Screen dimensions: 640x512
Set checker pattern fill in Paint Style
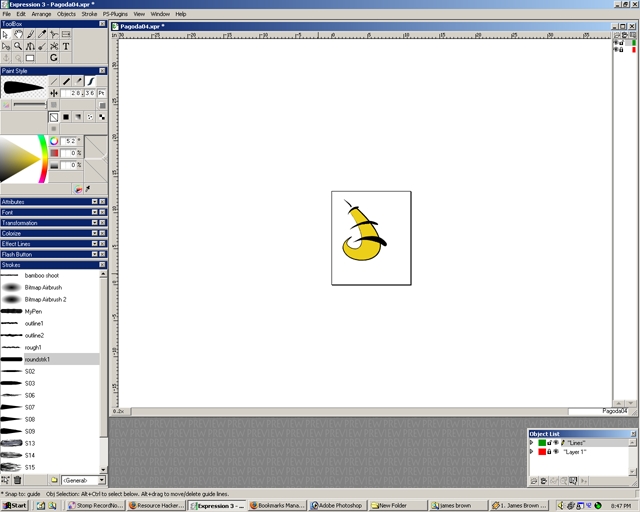click(102, 117)
